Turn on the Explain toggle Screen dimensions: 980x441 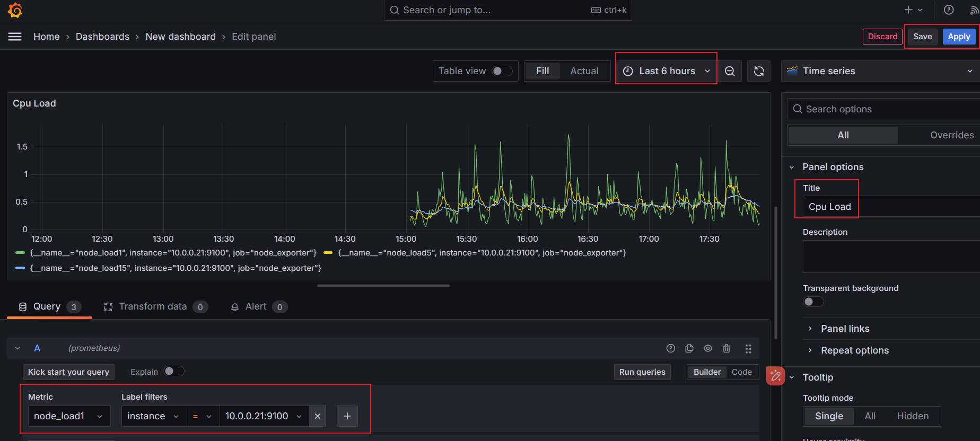click(x=173, y=372)
